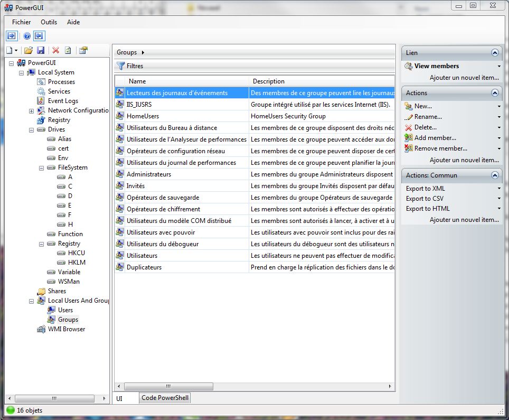Click the New... action icon
Viewport: 509px width, 420px height.
pyautogui.click(x=408, y=106)
